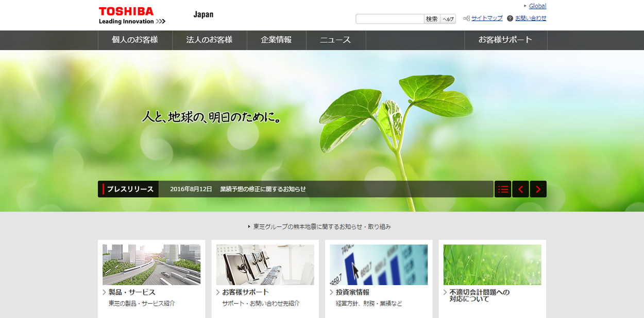Open the 不適切会計問題への対応について link
The height and width of the screenshot is (318, 644).
[x=479, y=295]
